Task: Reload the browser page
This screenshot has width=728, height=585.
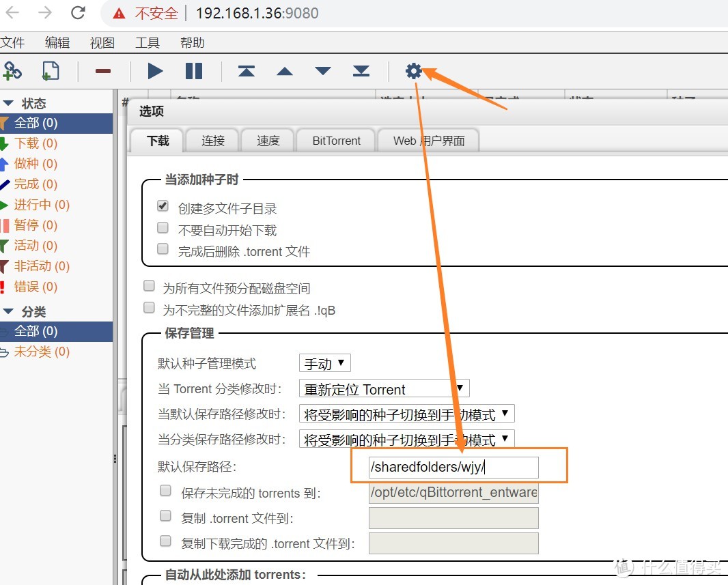Action: click(x=78, y=12)
